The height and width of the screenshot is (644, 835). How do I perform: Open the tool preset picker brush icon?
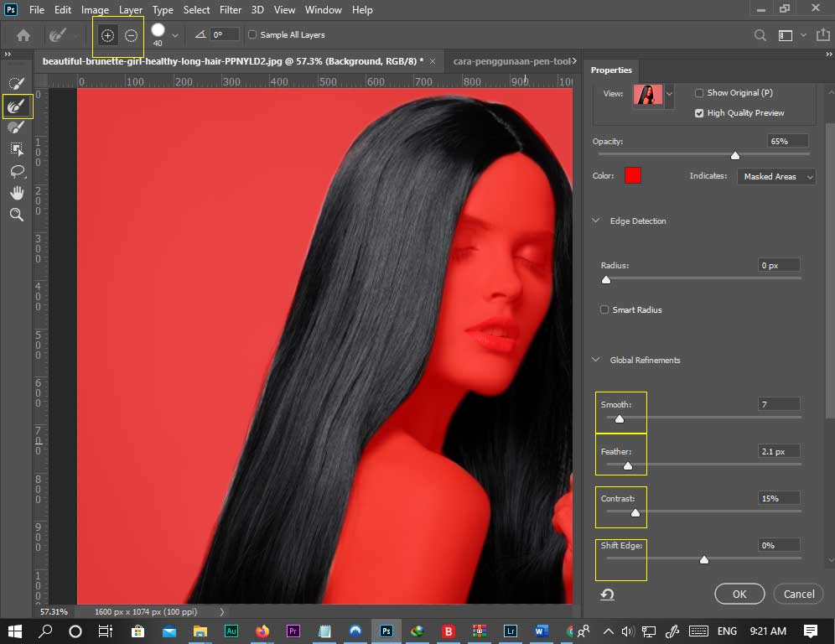[x=58, y=35]
